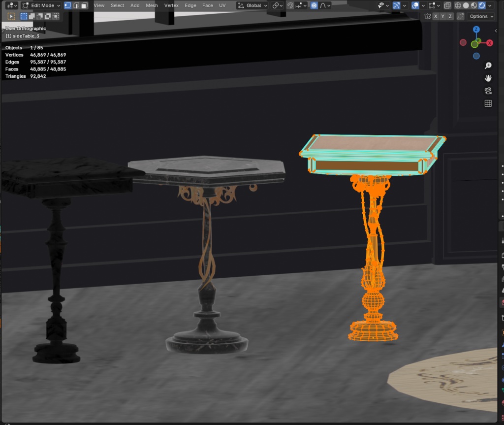Open the Edit Mode selector dropdown
Image resolution: width=504 pixels, height=425 pixels.
point(41,5)
